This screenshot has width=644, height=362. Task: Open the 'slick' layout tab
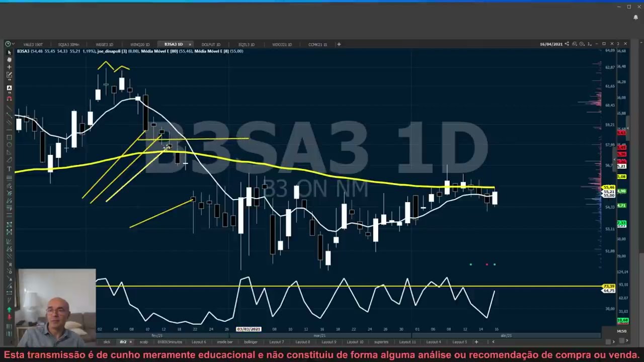tap(107, 342)
